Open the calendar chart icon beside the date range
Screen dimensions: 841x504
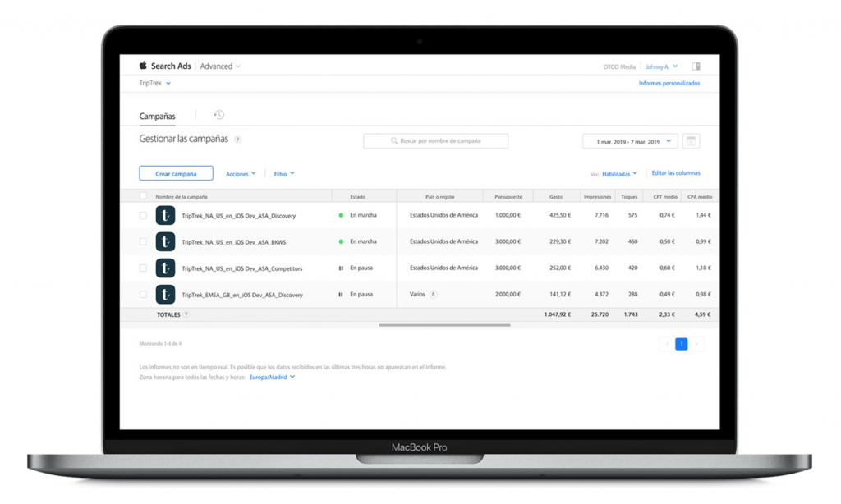pyautogui.click(x=691, y=141)
